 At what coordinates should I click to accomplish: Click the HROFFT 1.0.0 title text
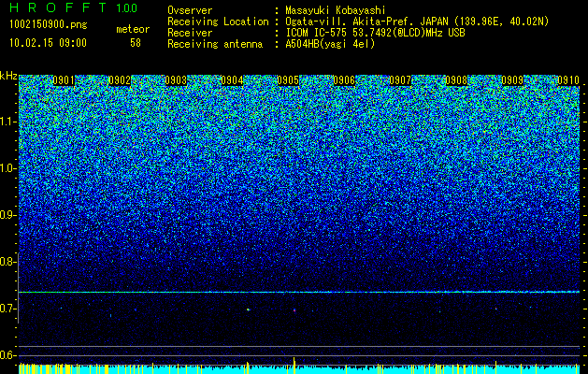click(x=74, y=7)
